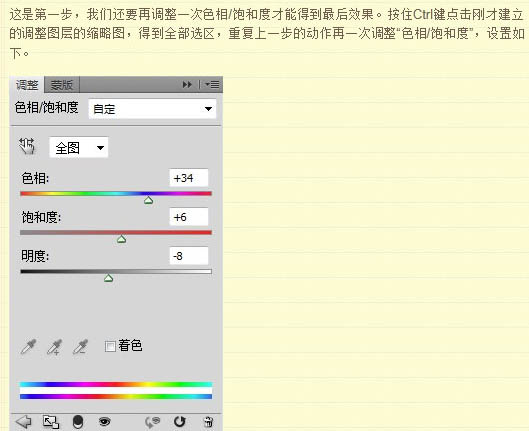Select the on-image targeted adjustment hand tool
This screenshot has height=431, width=529.
tap(26, 146)
